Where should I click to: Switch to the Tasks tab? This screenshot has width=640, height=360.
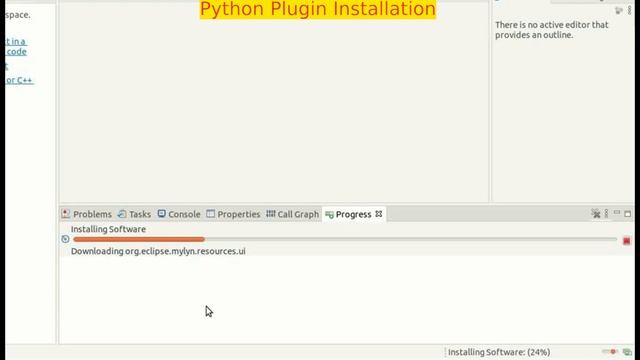pyautogui.click(x=135, y=214)
